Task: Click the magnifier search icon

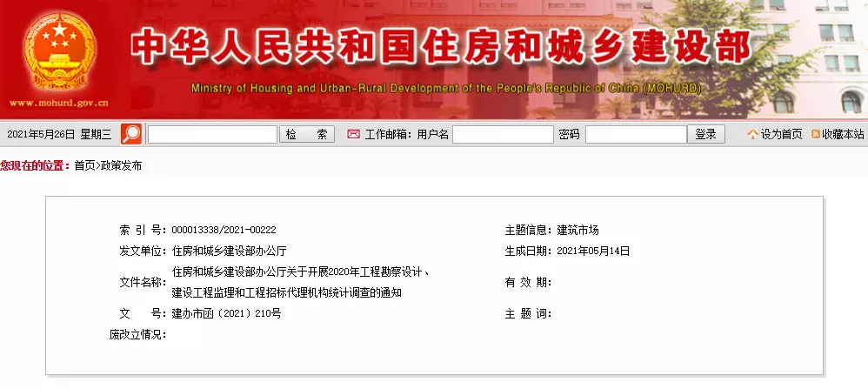Action: 131,134
